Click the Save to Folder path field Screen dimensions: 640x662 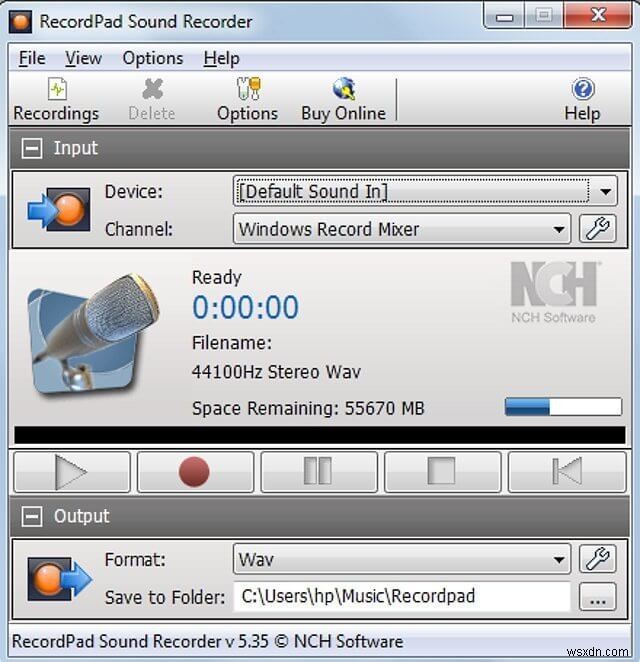point(401,597)
